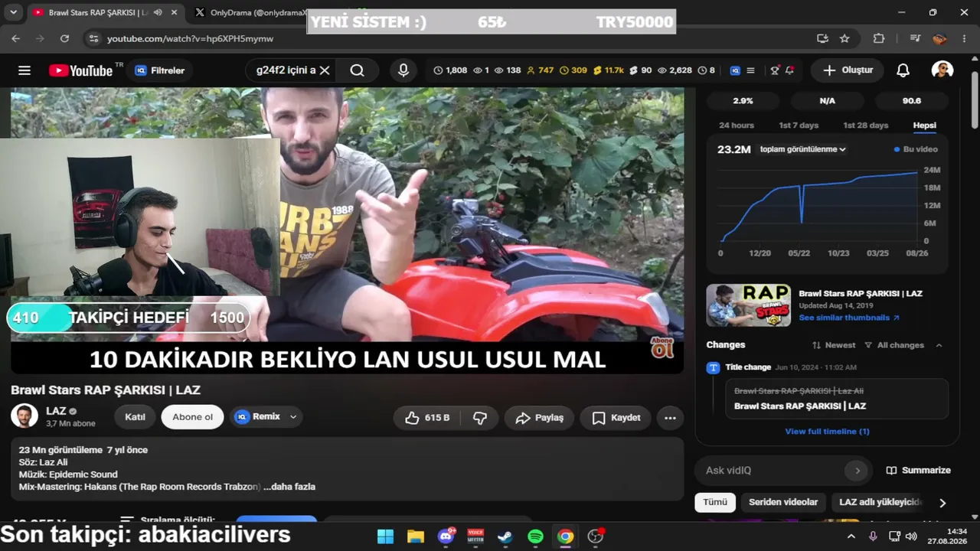Bookmark this page with the star

[844, 38]
